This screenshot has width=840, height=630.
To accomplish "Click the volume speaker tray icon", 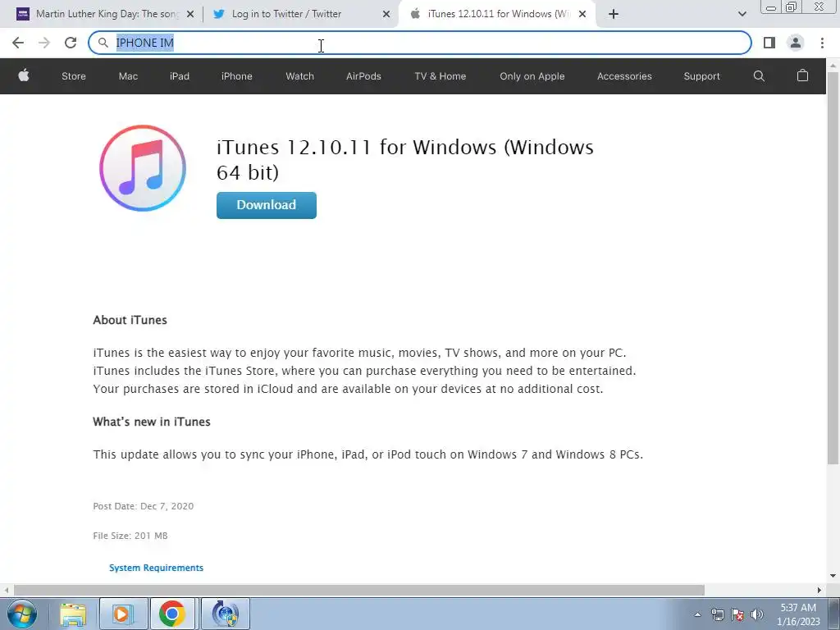I will point(757,614).
